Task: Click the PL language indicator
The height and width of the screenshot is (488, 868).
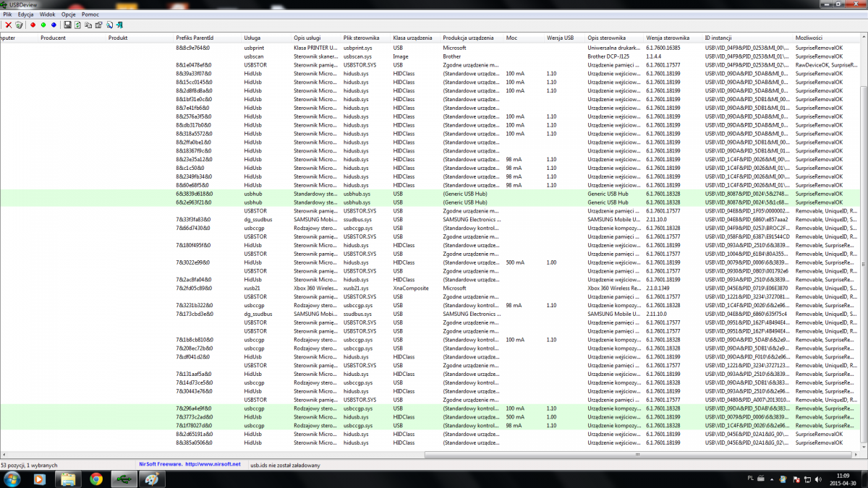Action: [749, 479]
